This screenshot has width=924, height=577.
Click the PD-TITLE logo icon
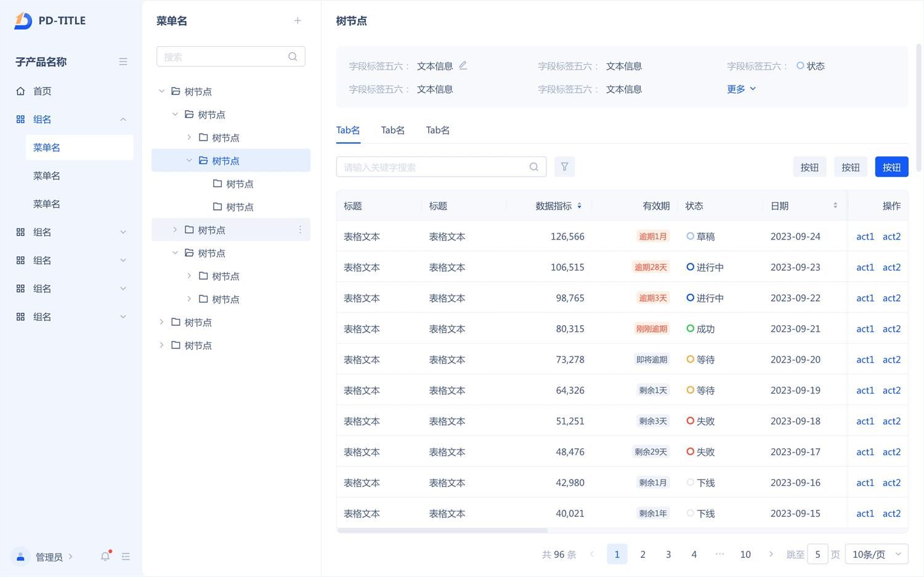click(x=23, y=20)
